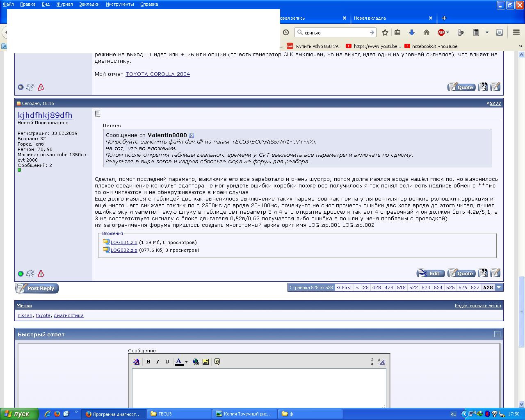Click reputation scales icon on the TOYOTA COROLLA post
Viewport: 525px width, 420px height.
tap(30, 87)
